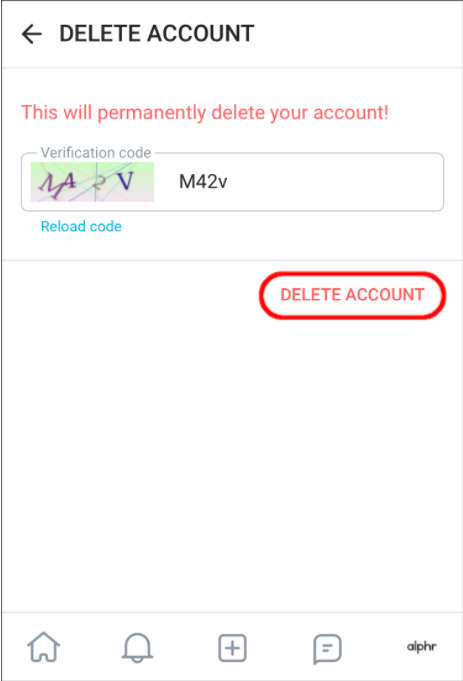The image size is (463, 681).
Task: Focus the Verification code input field
Action: 232,182
